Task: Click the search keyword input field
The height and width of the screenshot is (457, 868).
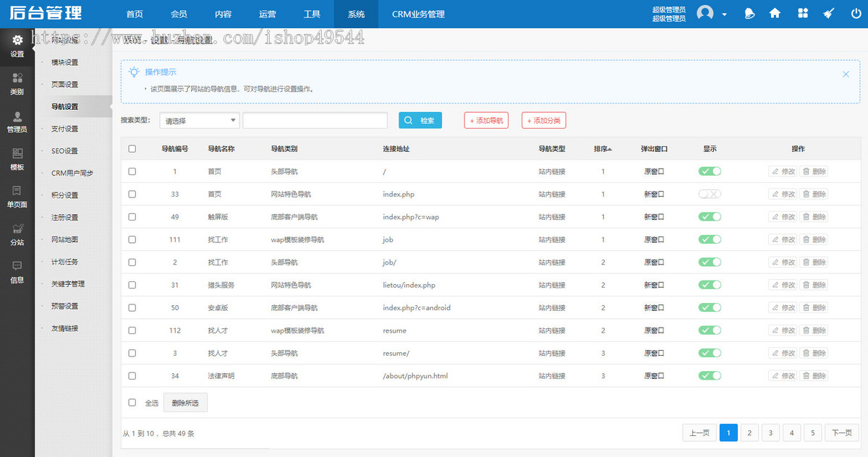Action: [x=315, y=121]
